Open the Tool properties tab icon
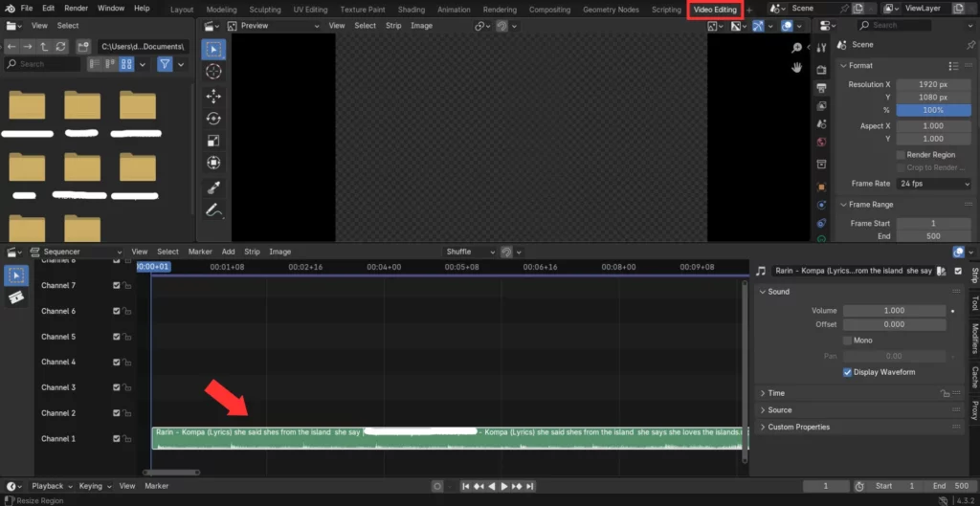This screenshot has width=980, height=506. pyautogui.click(x=821, y=48)
